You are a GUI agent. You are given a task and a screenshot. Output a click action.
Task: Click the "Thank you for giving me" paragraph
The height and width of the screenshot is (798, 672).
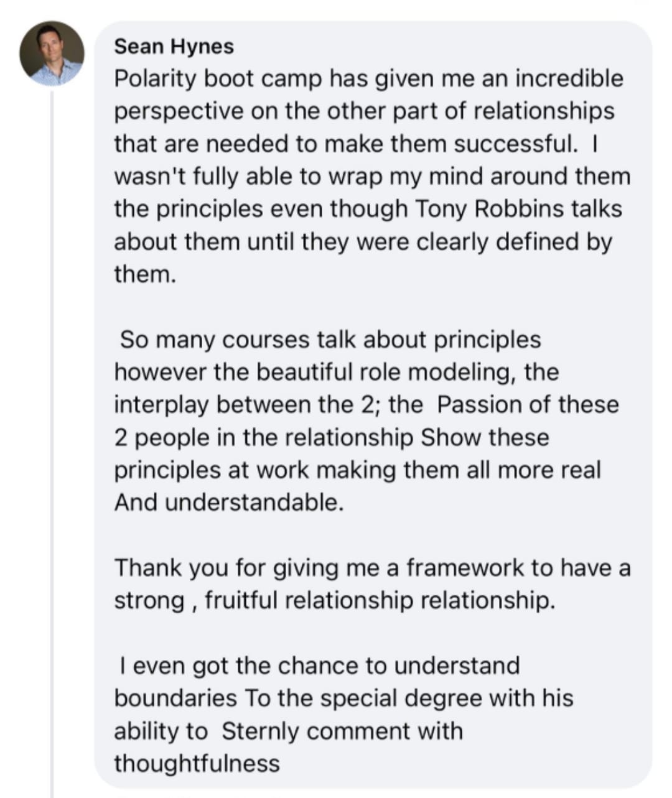pos(372,584)
